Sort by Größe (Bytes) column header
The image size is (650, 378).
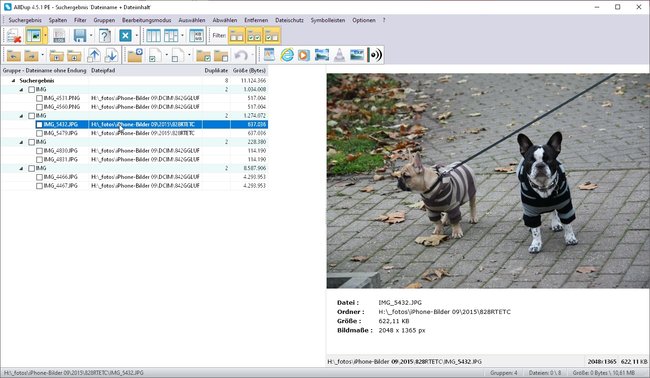249,70
